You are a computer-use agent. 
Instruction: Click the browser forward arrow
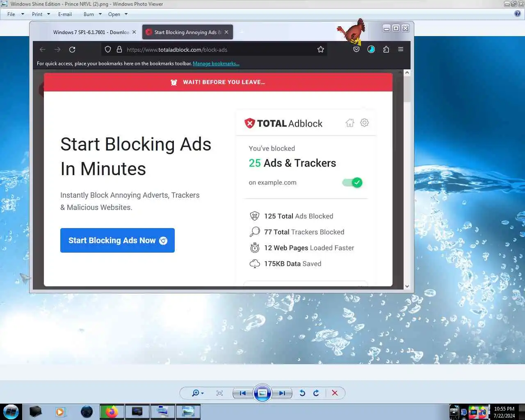point(57,50)
